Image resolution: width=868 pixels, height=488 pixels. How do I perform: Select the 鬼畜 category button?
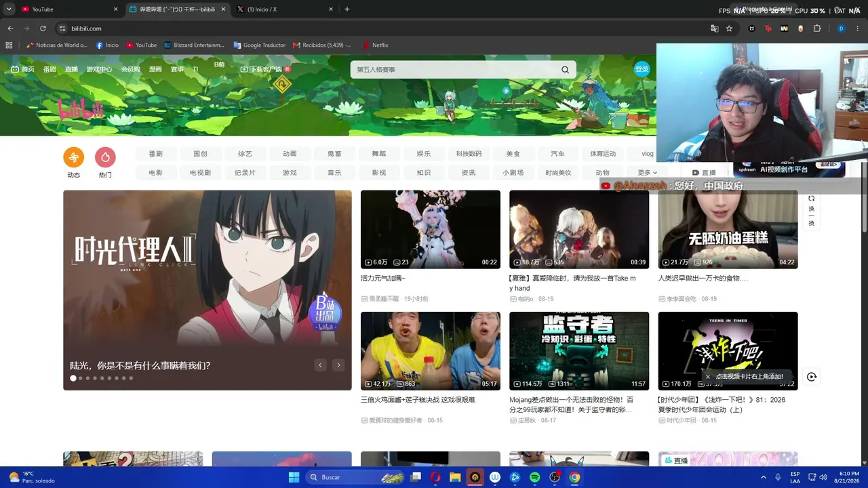334,154
